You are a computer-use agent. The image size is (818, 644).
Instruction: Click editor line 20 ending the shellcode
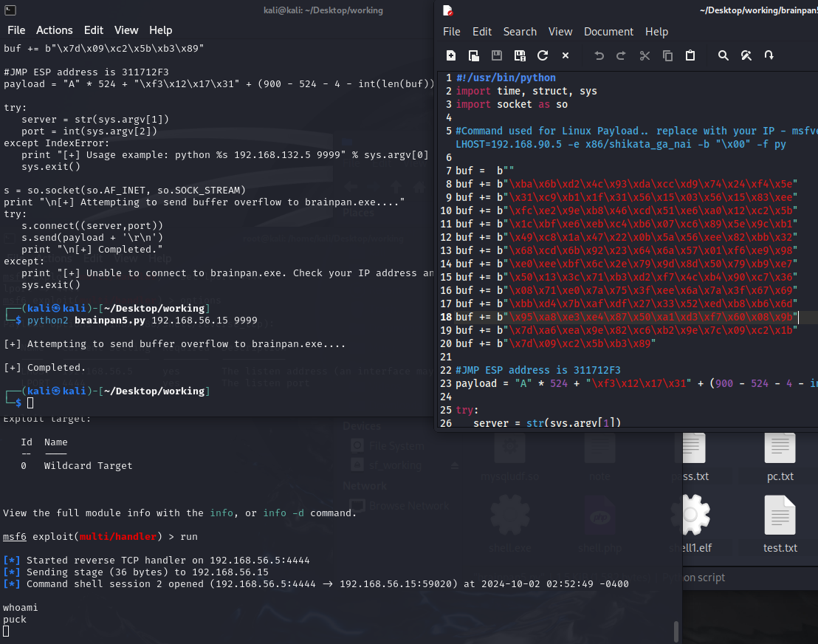pyautogui.click(x=556, y=343)
